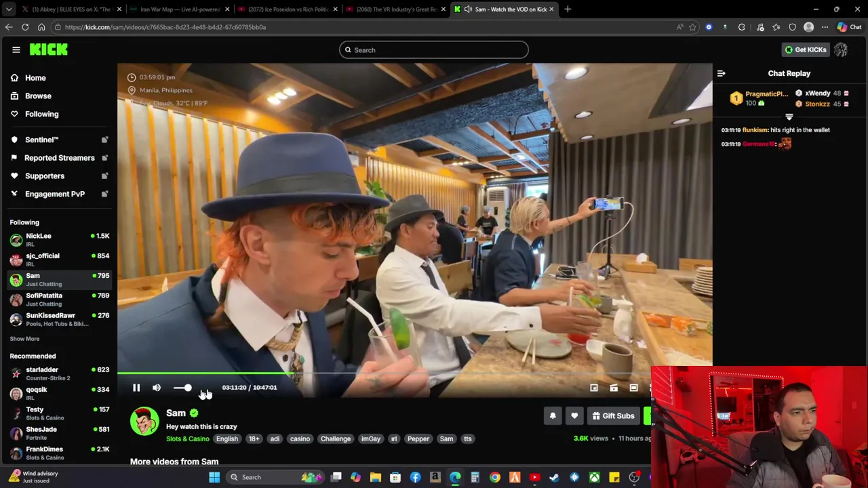Click the Kick logo

tap(49, 49)
